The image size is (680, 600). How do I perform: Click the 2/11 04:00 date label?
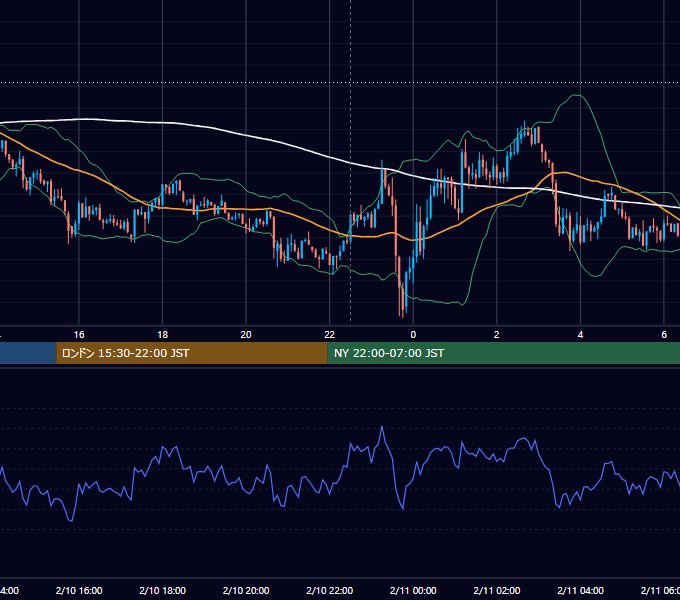580,590
